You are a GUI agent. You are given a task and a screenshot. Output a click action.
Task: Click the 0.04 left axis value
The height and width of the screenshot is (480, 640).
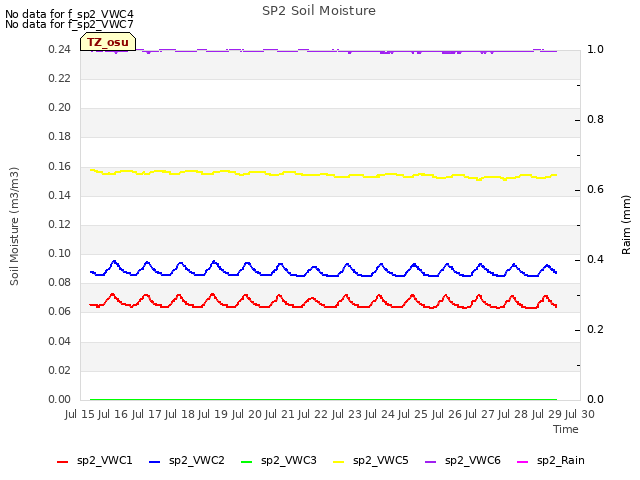[60, 341]
